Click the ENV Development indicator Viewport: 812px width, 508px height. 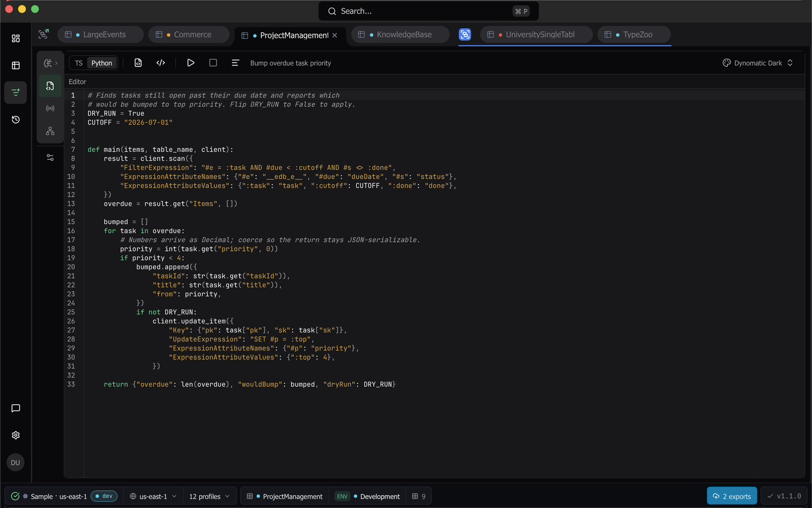point(368,496)
